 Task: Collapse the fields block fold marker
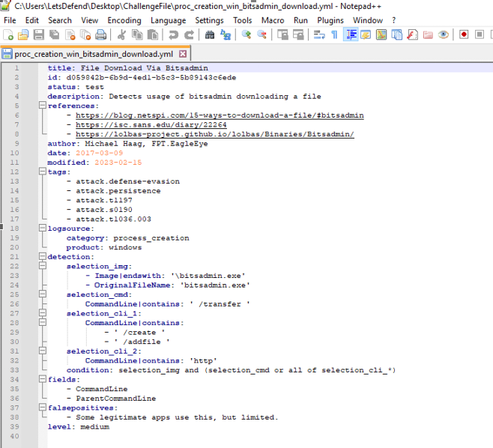coord(43,378)
